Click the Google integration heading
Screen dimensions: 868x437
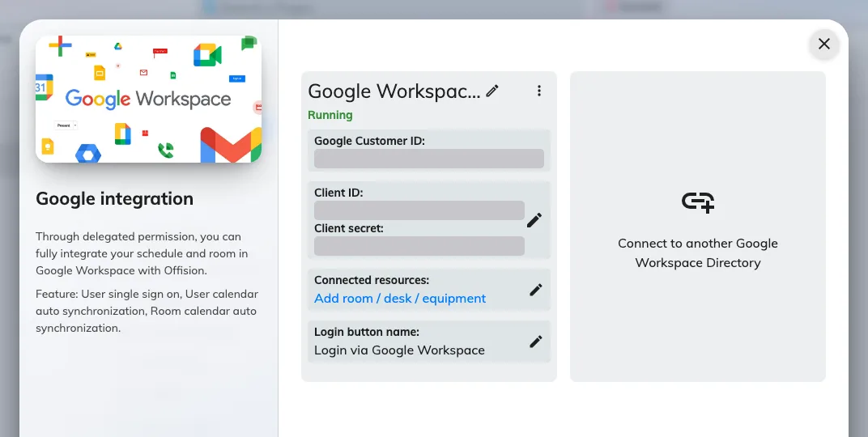(x=115, y=198)
